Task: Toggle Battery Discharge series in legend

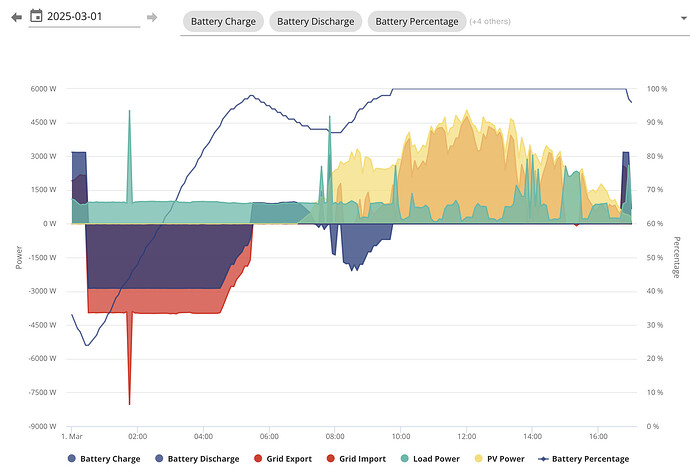Action: coord(198,458)
